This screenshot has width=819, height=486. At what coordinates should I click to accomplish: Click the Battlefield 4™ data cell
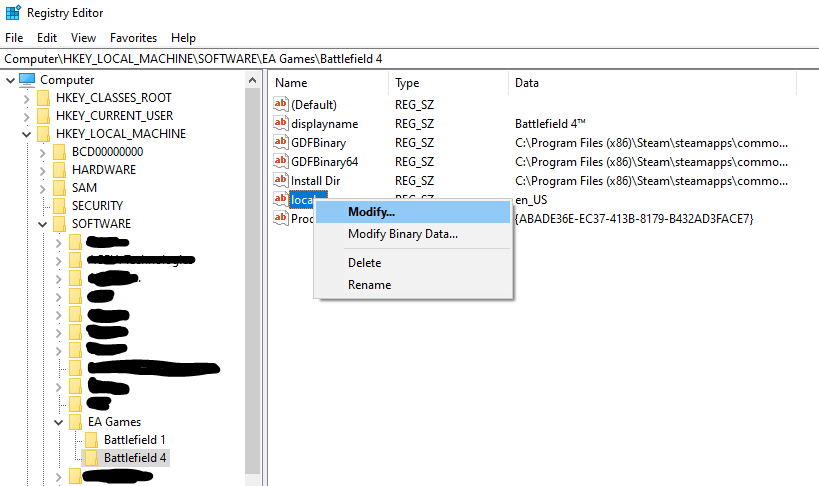coord(550,124)
